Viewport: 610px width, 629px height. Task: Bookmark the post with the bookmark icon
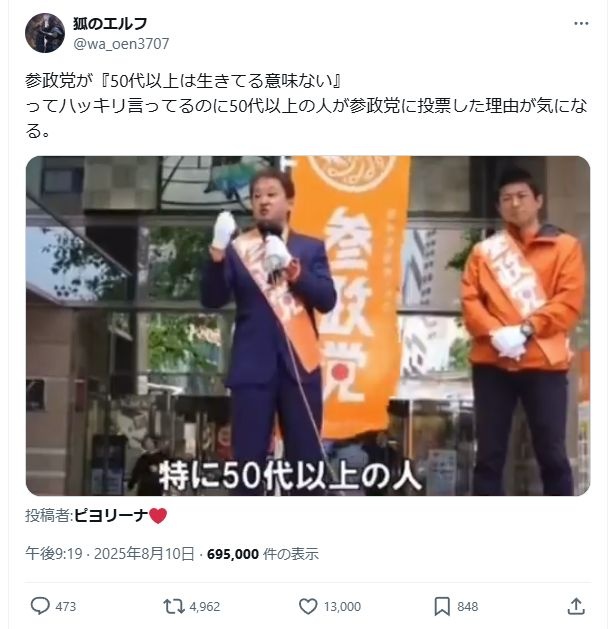tap(442, 606)
